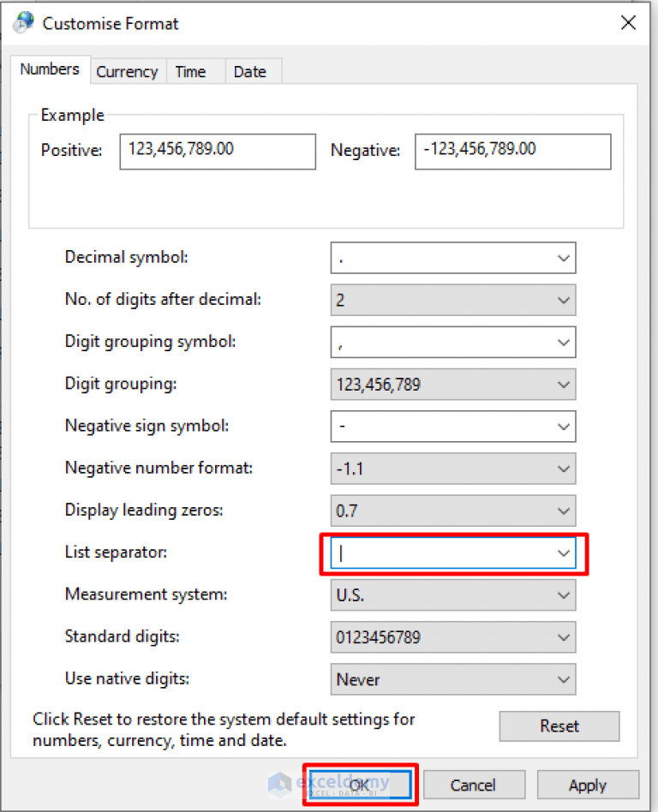
Task: Click the 'Click Reset to restore' instruction text
Action: pyautogui.click(x=224, y=730)
